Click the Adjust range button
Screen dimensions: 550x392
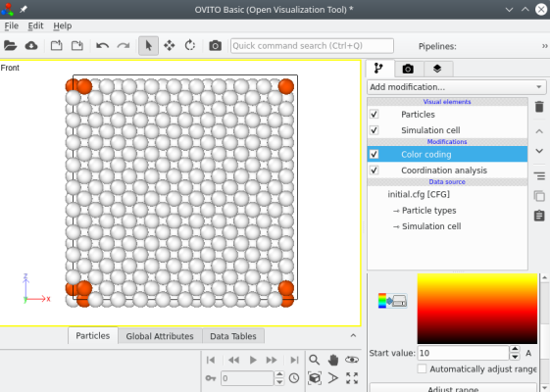pyautogui.click(x=453, y=388)
